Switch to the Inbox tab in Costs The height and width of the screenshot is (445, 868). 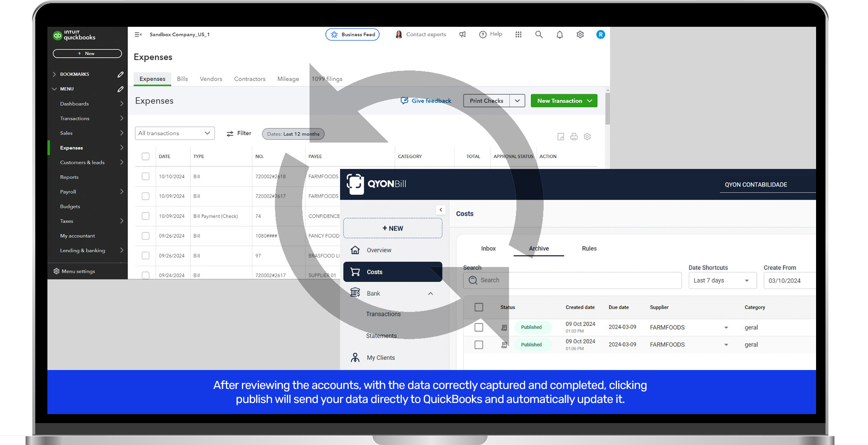point(488,248)
